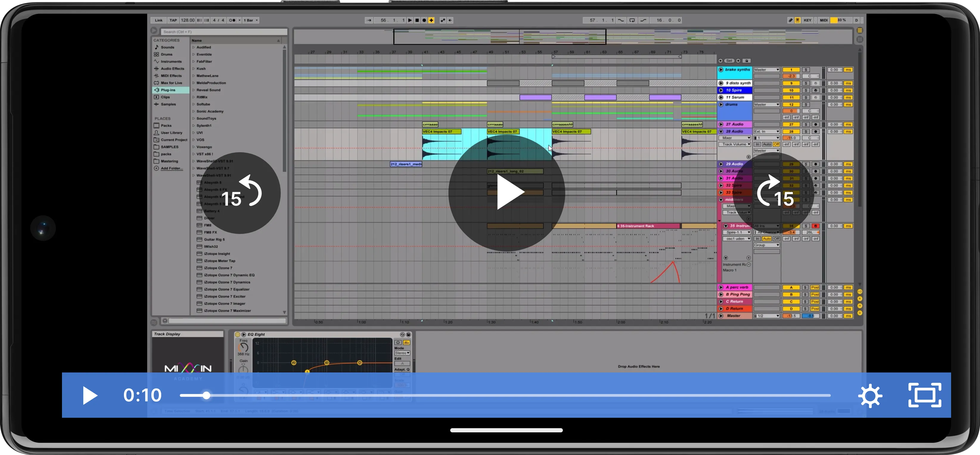Select Instruments category

[171, 62]
